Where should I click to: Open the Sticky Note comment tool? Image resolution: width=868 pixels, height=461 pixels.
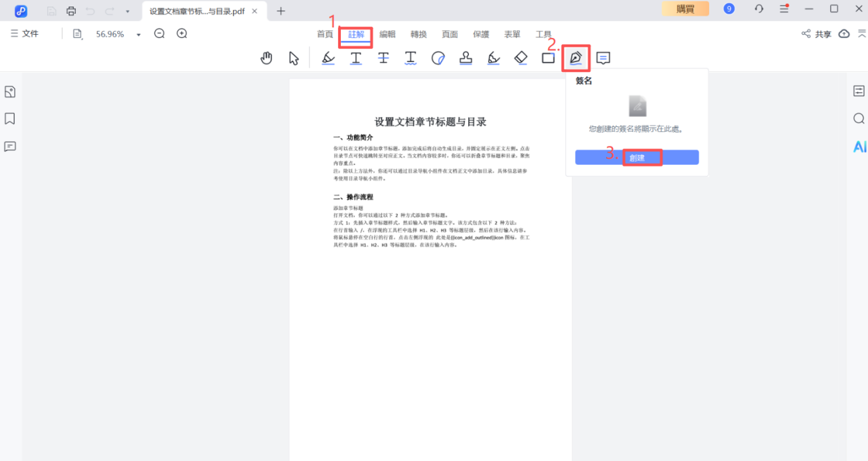point(602,58)
